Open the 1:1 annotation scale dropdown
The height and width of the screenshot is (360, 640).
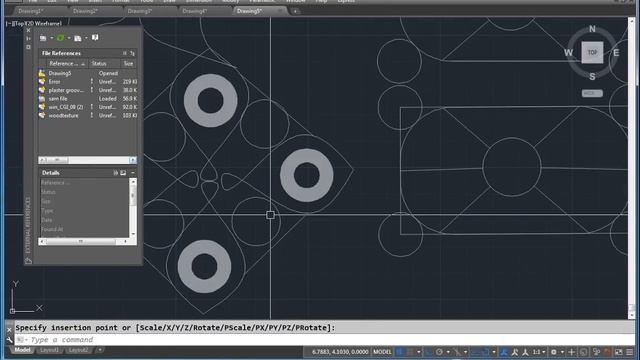click(539, 352)
